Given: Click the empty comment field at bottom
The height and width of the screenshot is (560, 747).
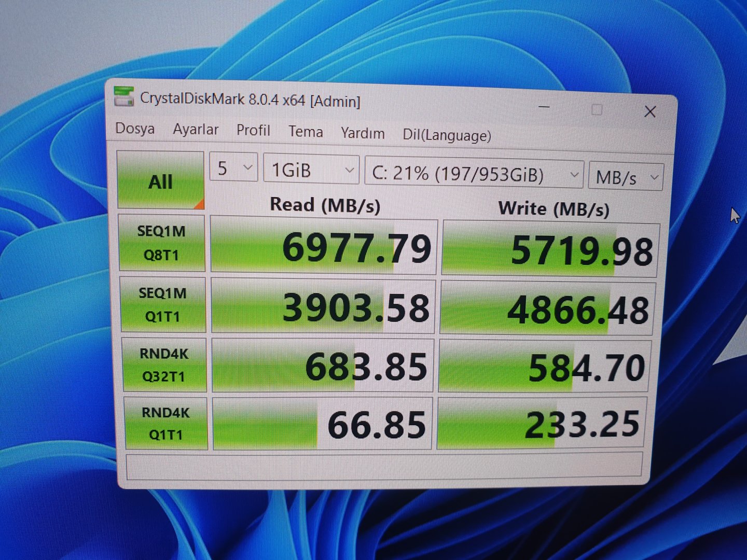Looking at the screenshot, I should [x=384, y=466].
